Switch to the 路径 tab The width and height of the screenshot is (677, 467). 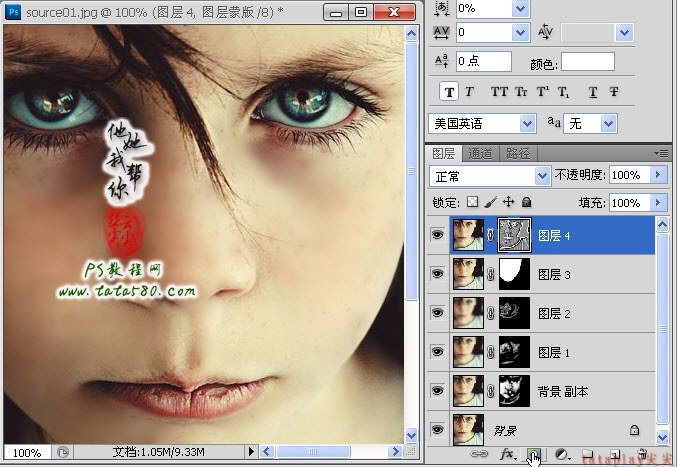click(x=518, y=153)
